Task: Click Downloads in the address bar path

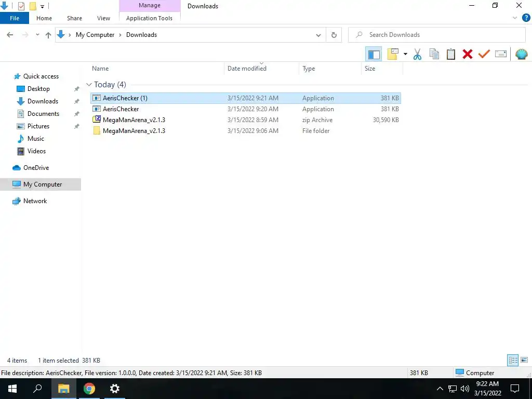Action: 141,35
